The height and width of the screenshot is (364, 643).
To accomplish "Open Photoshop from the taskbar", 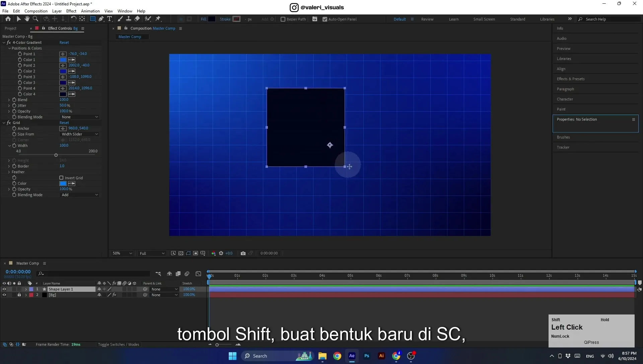I will point(367,356).
